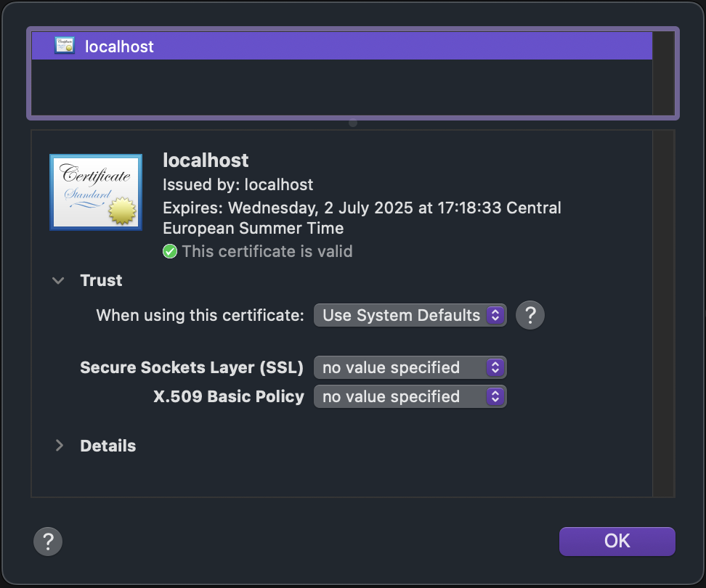The height and width of the screenshot is (588, 706).
Task: Open help next to Use System Defaults
Action: (529, 315)
